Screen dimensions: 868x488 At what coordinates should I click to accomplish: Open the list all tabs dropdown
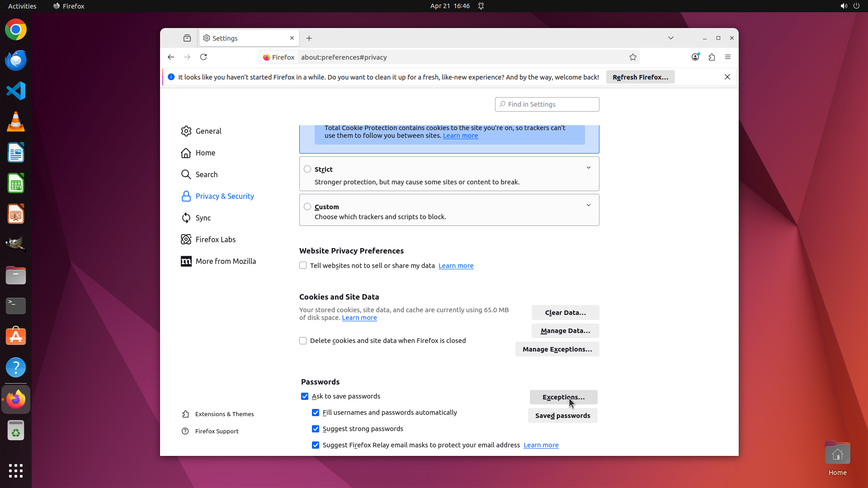click(671, 38)
